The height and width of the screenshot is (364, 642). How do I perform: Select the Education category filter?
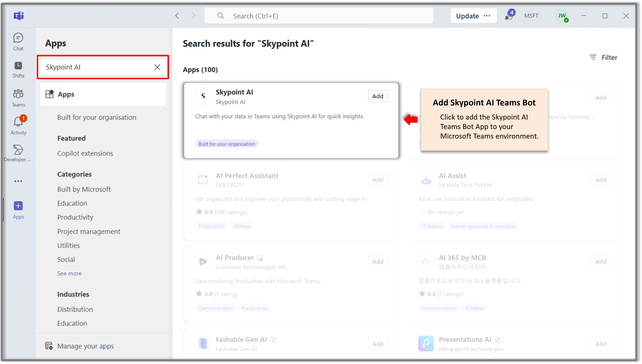click(x=72, y=203)
